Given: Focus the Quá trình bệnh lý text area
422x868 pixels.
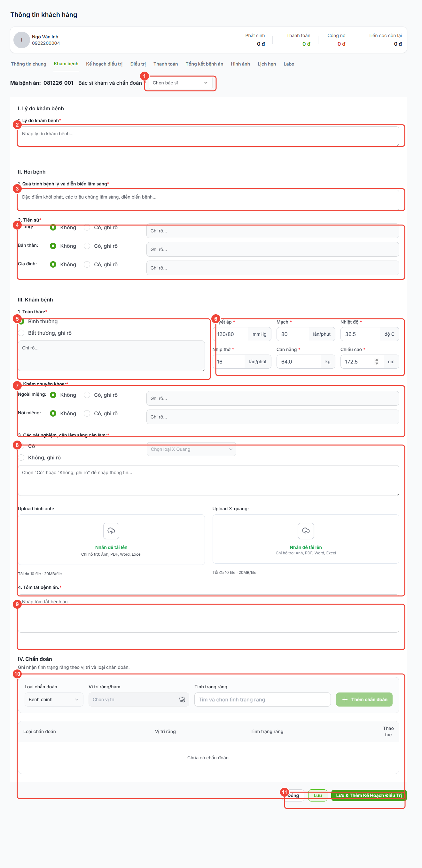Looking at the screenshot, I should 208,200.
